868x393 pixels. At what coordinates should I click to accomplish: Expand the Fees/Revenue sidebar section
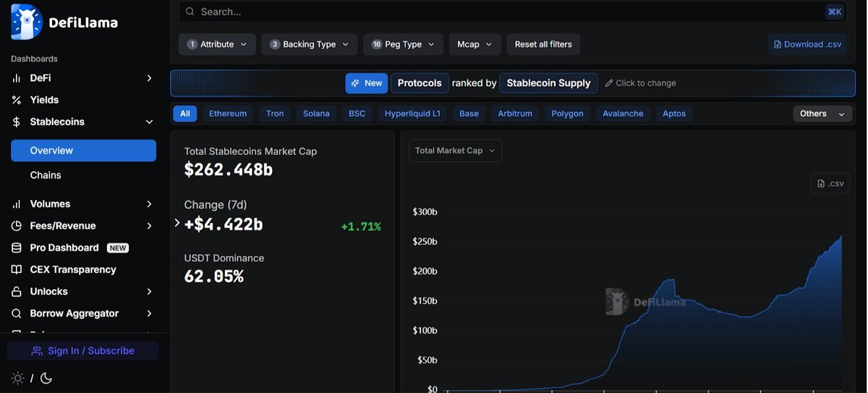coord(149,226)
